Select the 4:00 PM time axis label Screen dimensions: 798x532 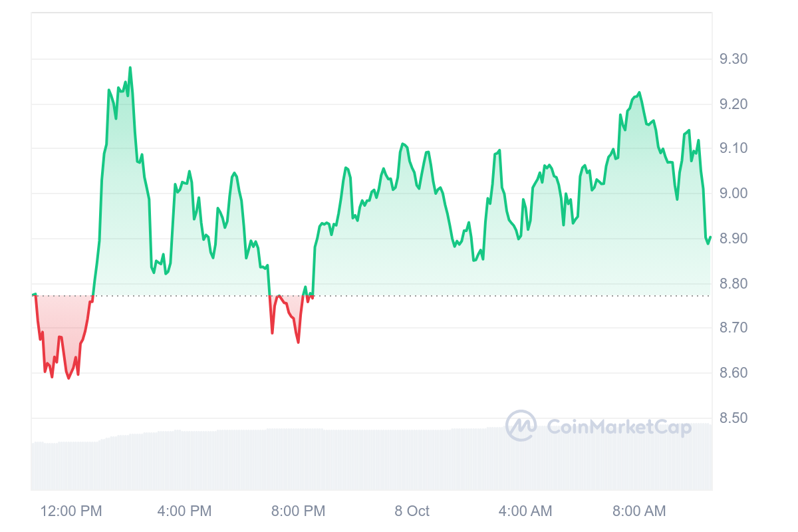[x=184, y=511]
